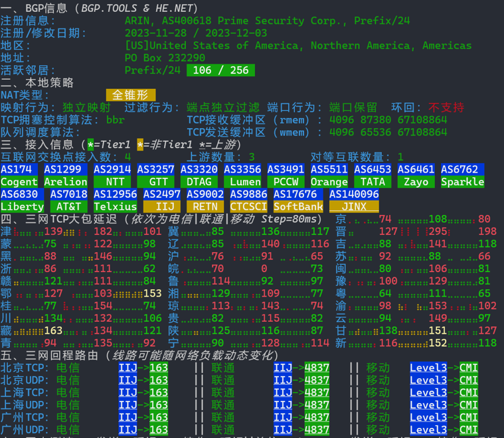Click 4837 in 上海TCP 联通 route
Viewport: 504px width, 438px height.
317,392
